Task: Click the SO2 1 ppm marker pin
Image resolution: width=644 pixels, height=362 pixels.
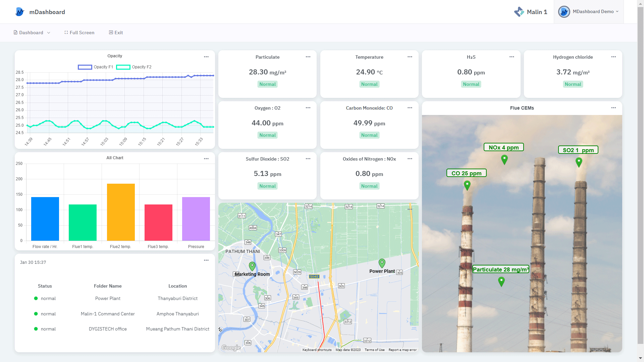Action: tap(579, 162)
